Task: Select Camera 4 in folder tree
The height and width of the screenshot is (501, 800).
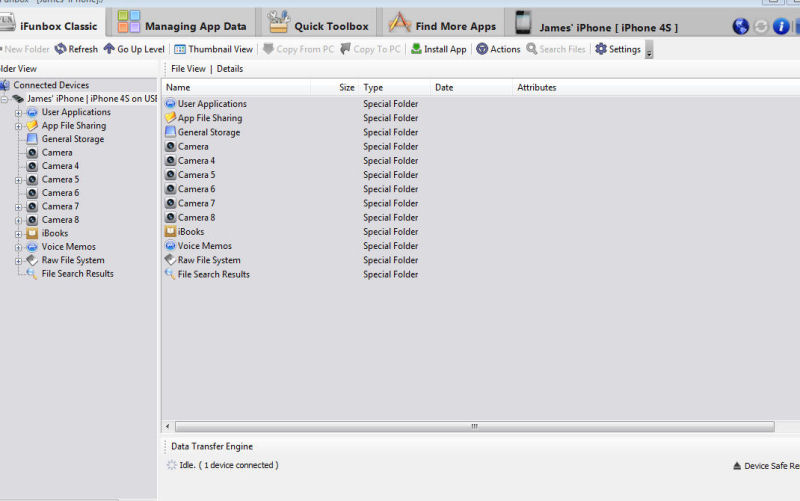Action: [x=60, y=166]
